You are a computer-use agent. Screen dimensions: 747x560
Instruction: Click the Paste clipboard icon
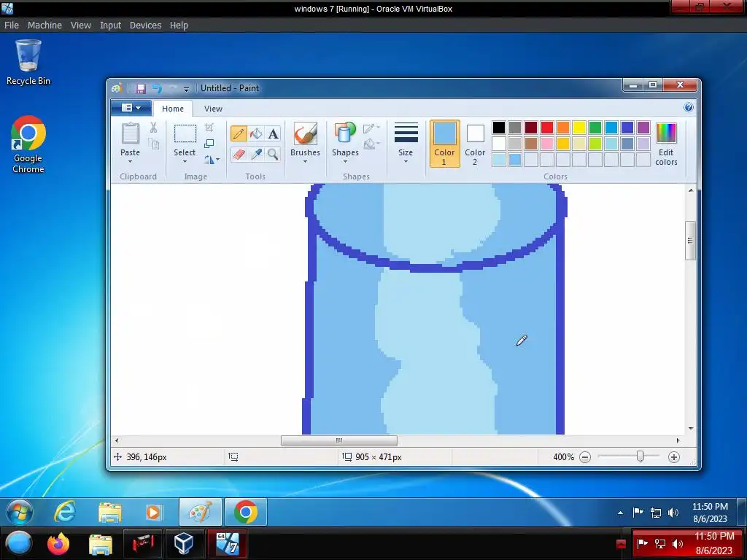coord(130,134)
